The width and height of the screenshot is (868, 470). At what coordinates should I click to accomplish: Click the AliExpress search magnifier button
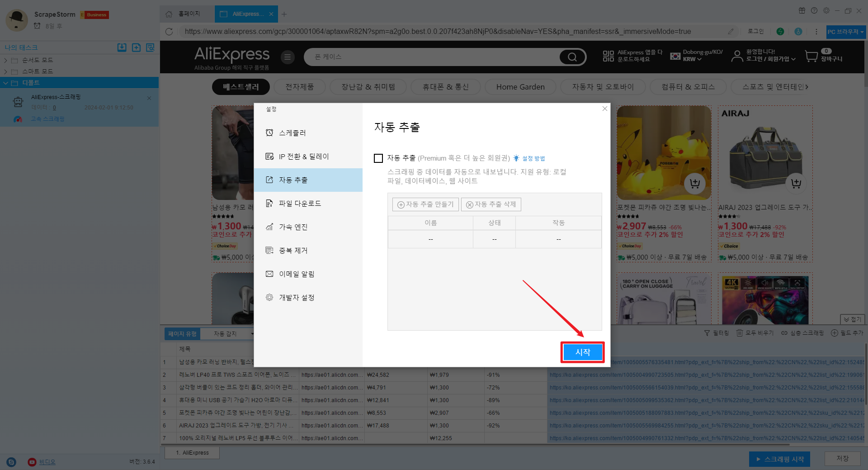pos(572,57)
